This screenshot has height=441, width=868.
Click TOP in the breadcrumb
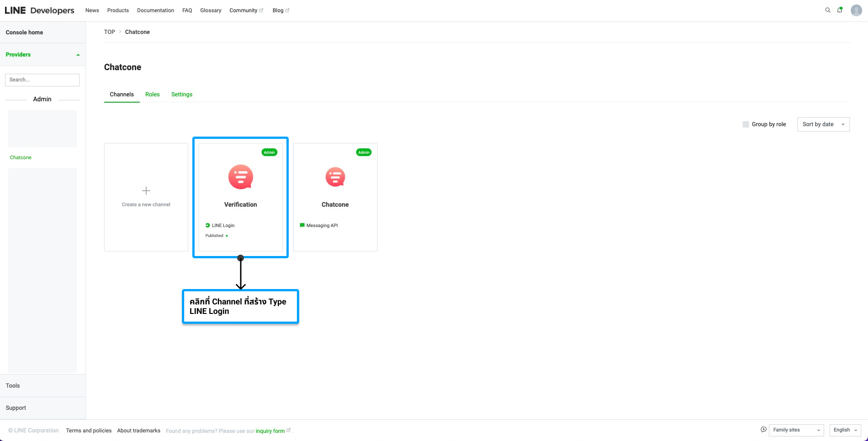[x=110, y=32]
